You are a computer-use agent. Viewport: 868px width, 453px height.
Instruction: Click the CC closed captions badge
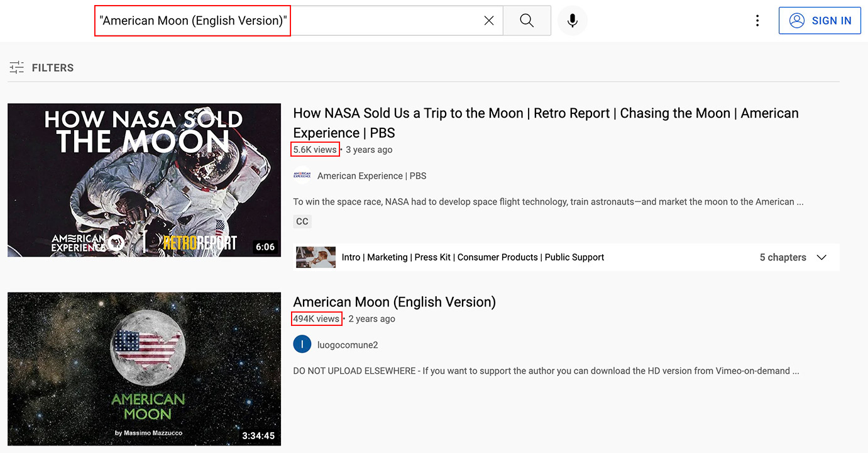[x=302, y=221]
